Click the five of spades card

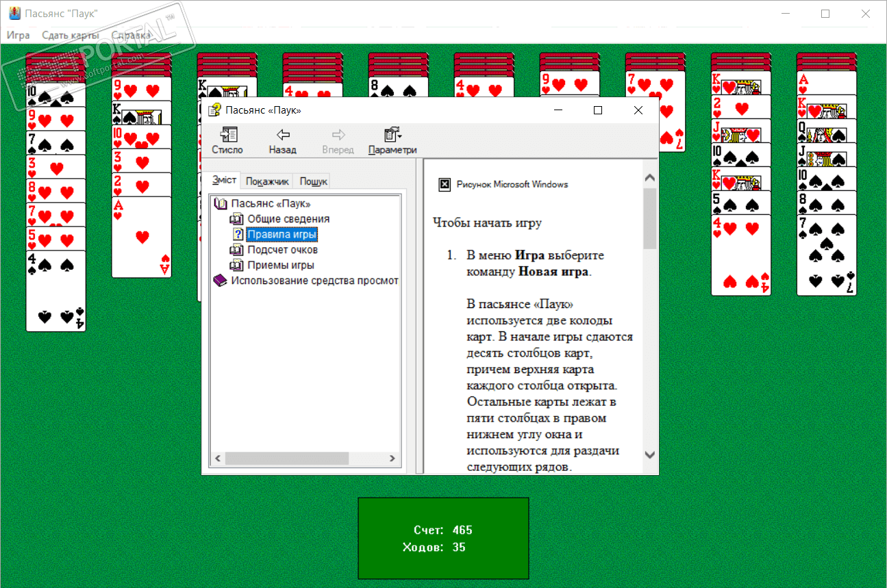[x=741, y=203]
